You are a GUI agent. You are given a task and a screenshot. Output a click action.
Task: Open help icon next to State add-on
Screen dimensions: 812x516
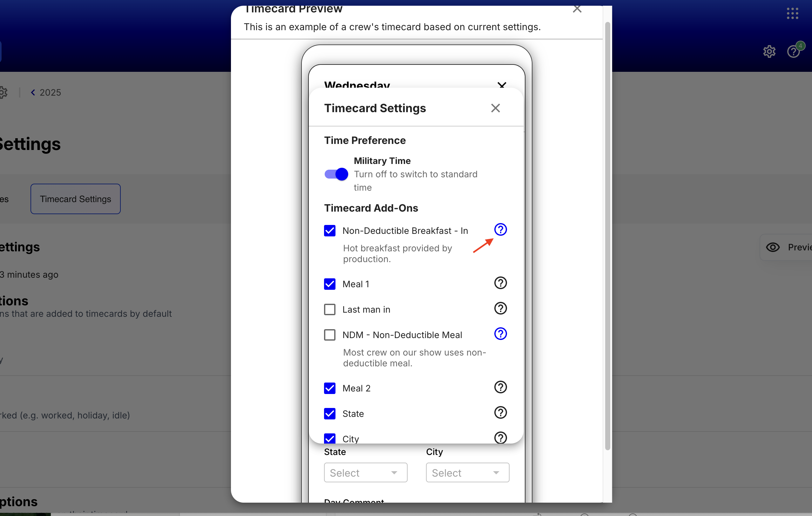500,412
